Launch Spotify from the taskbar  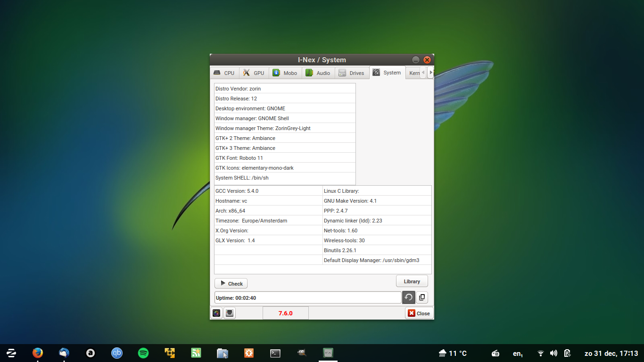[x=143, y=353]
